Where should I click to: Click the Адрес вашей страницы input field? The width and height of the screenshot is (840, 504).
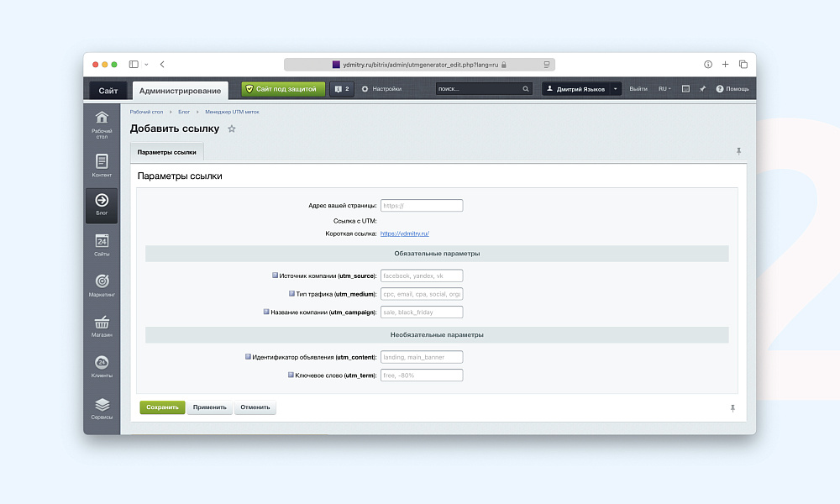[422, 205]
